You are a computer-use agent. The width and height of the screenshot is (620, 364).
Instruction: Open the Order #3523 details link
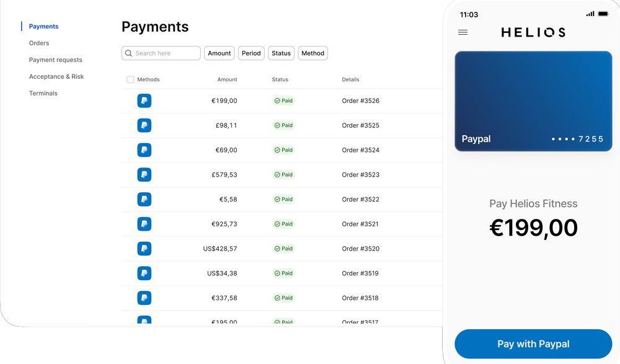point(360,175)
